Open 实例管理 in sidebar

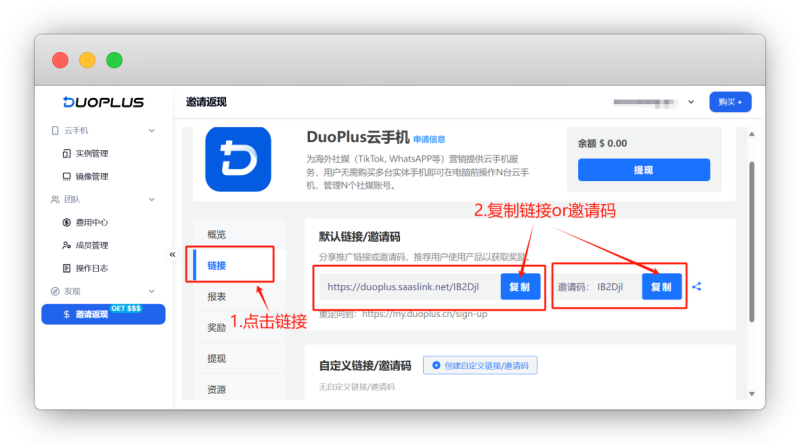tap(92, 154)
